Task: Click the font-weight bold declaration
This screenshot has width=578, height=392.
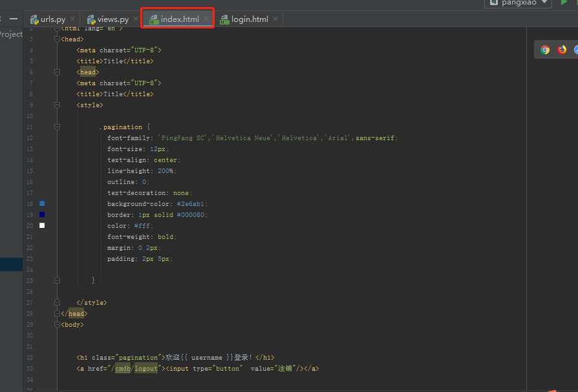Action: [x=142, y=236]
